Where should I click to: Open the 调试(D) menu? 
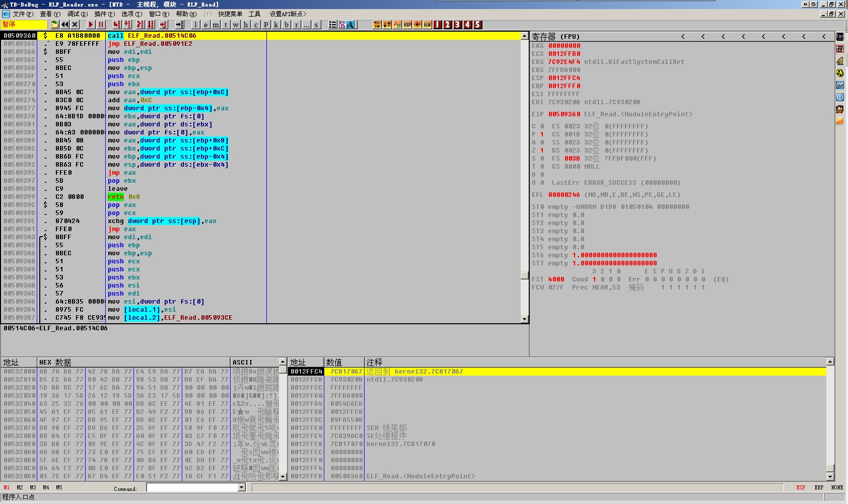(77, 14)
